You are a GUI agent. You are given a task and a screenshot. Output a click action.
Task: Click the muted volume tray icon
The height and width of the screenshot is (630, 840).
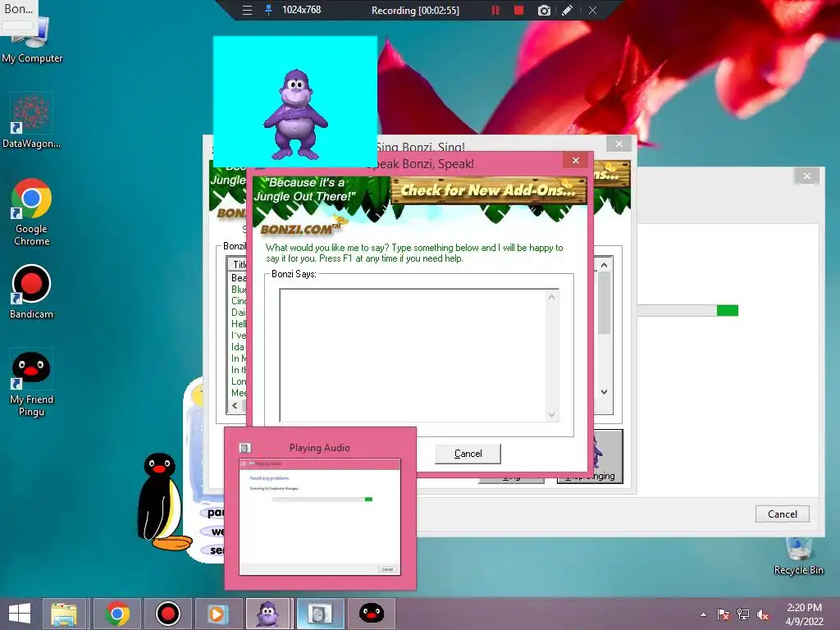[763, 614]
